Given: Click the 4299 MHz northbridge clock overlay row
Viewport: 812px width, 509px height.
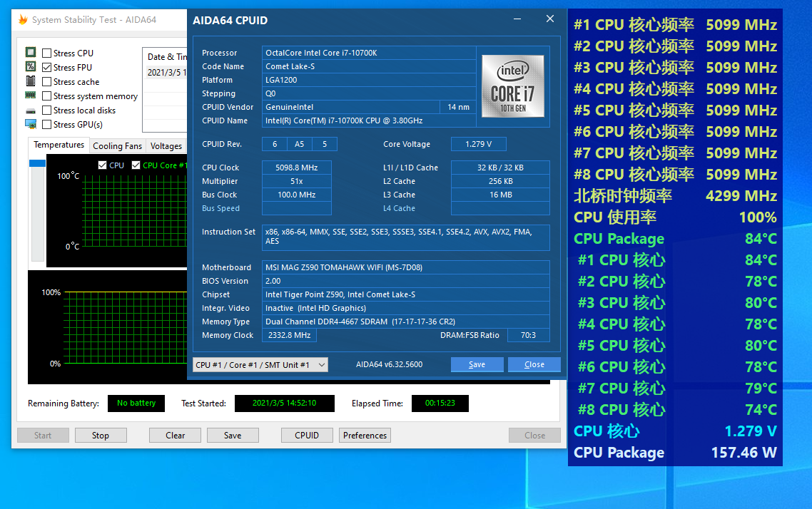Looking at the screenshot, I should 675,195.
